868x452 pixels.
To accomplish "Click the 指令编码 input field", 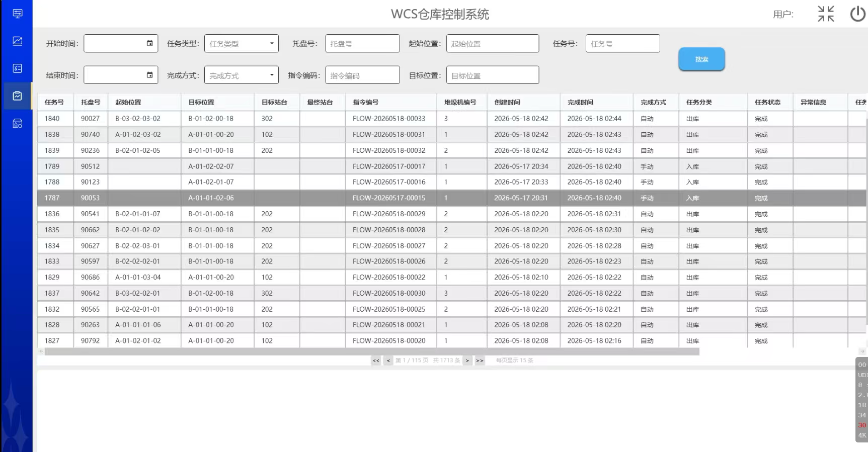I will tap(362, 75).
